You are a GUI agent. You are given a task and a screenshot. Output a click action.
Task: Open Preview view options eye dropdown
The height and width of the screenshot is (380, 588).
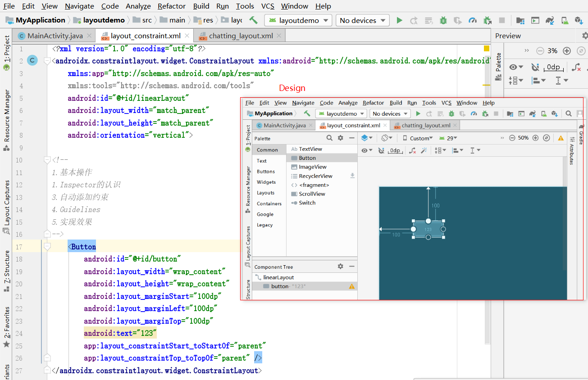point(516,67)
